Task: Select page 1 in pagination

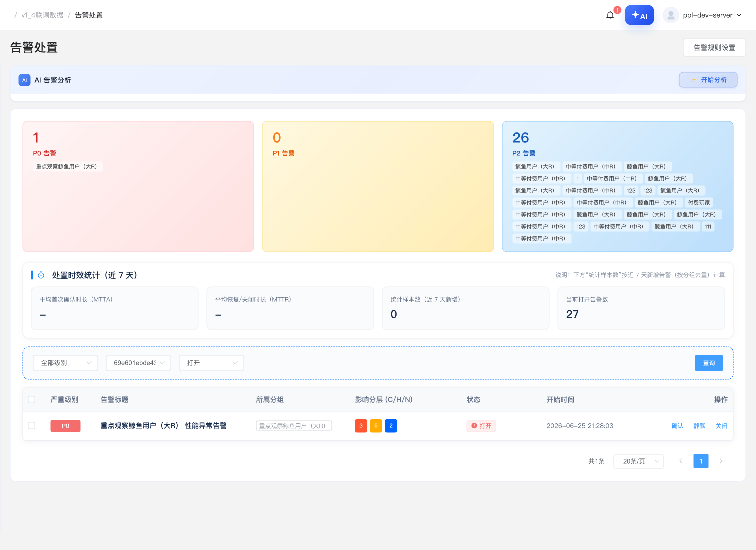Action: click(x=701, y=461)
